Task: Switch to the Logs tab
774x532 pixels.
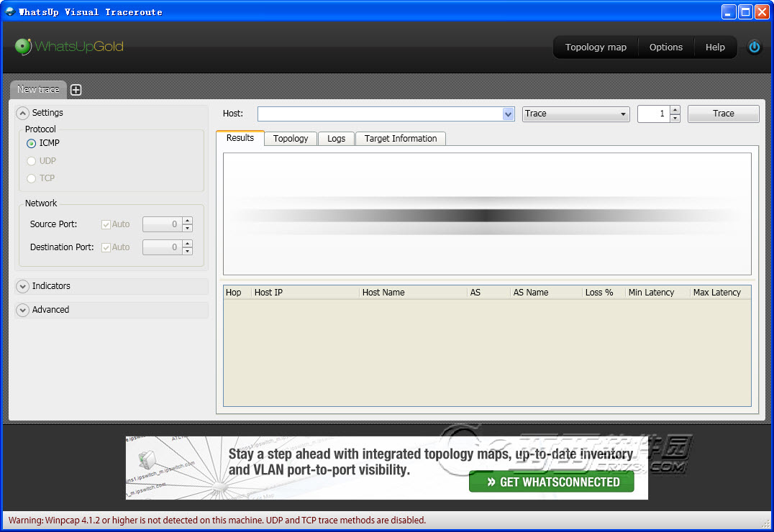Action: click(x=336, y=139)
